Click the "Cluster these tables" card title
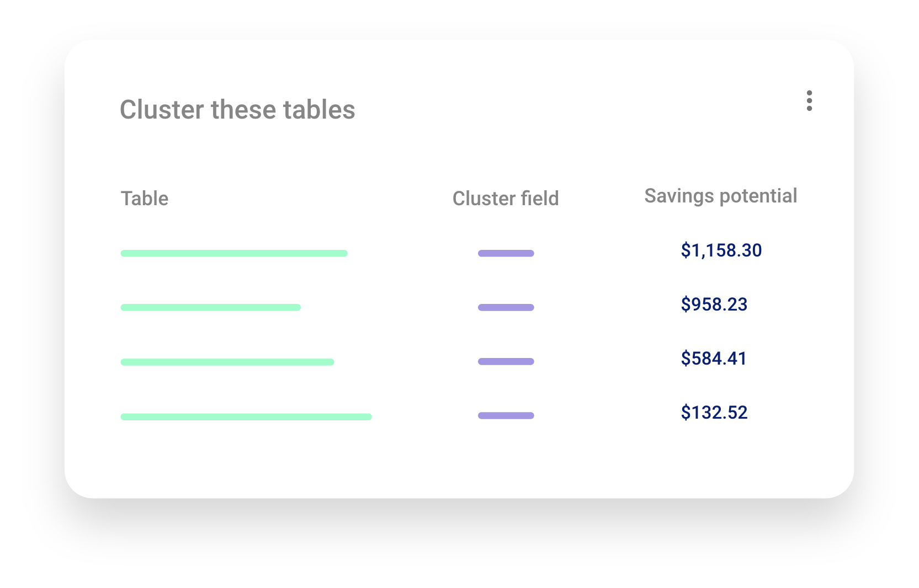This screenshot has width=919, height=588. pyautogui.click(x=237, y=110)
